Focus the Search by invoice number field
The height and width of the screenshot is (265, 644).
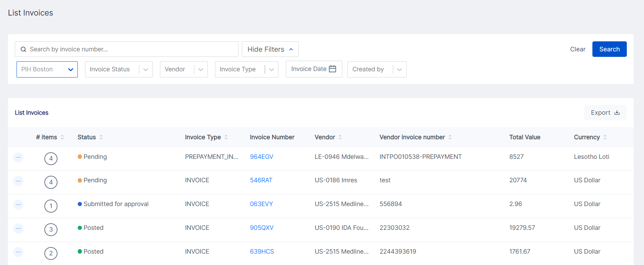pos(127,49)
